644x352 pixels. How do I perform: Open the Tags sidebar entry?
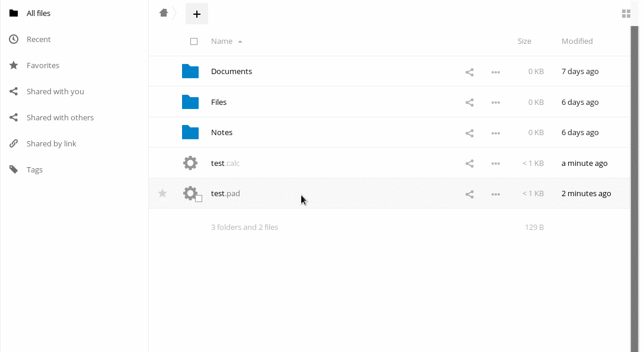34,169
